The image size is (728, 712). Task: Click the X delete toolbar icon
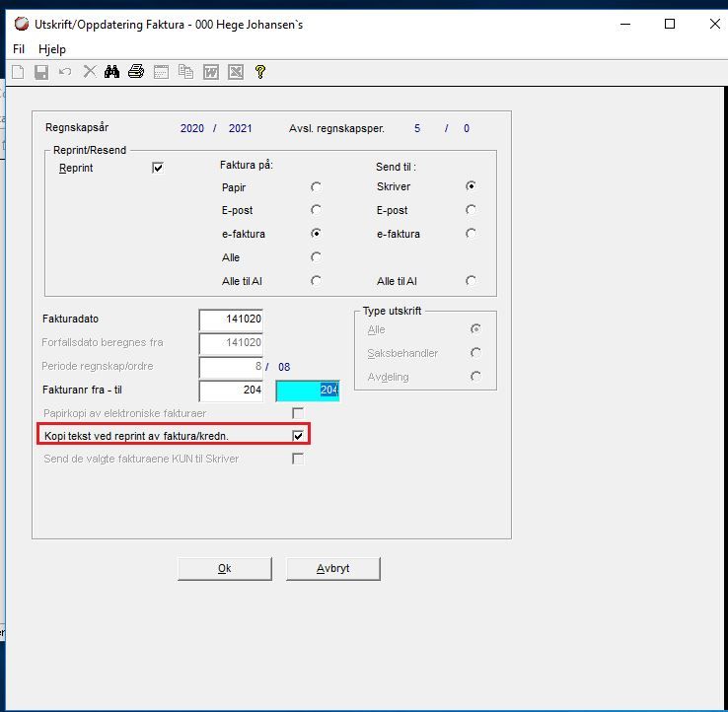pos(90,72)
